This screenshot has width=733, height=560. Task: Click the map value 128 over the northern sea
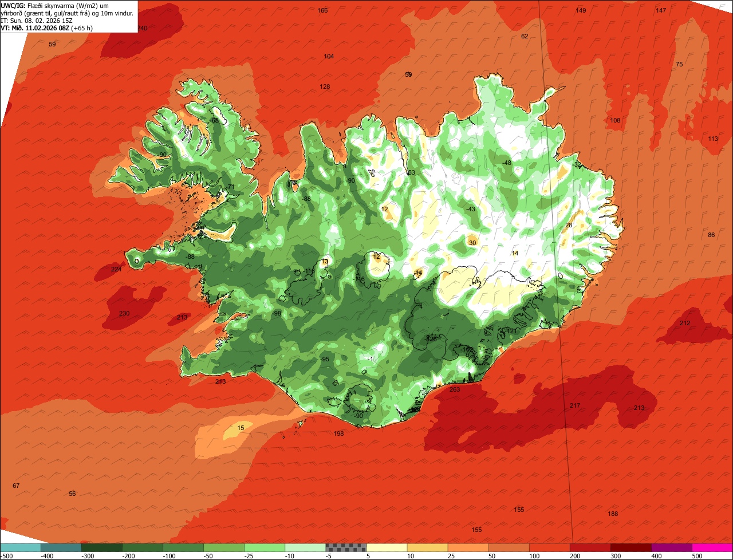325,86
